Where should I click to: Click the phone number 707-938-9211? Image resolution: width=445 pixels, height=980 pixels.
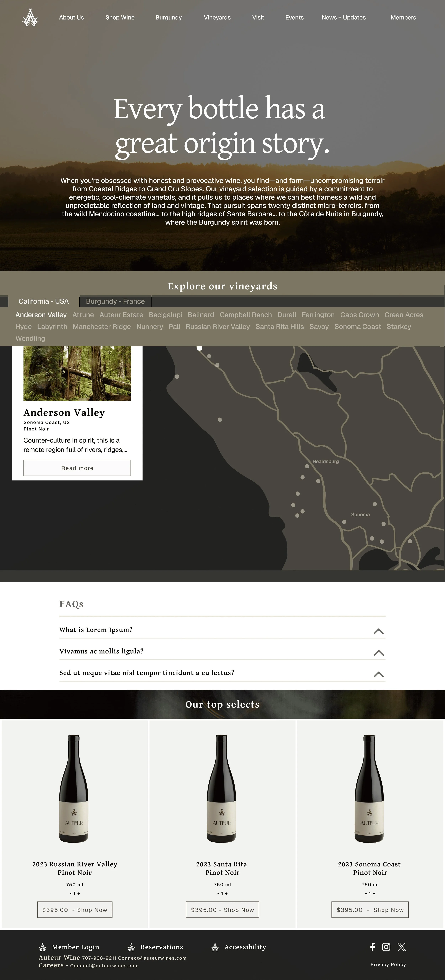tap(99, 958)
